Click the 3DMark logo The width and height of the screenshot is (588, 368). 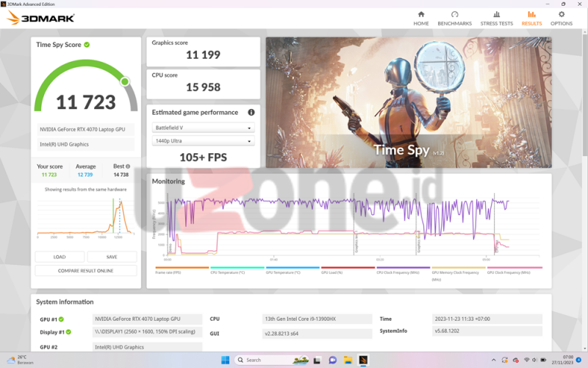click(x=40, y=18)
